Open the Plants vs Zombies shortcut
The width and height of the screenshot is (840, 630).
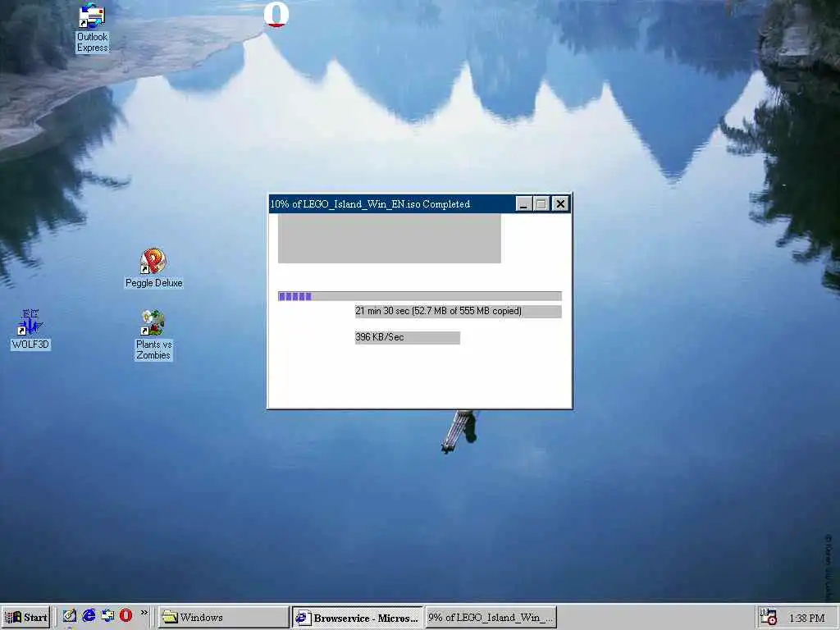[x=153, y=335]
